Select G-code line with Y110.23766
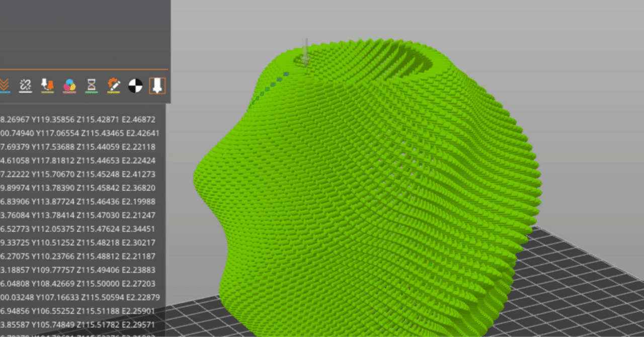 (x=78, y=256)
